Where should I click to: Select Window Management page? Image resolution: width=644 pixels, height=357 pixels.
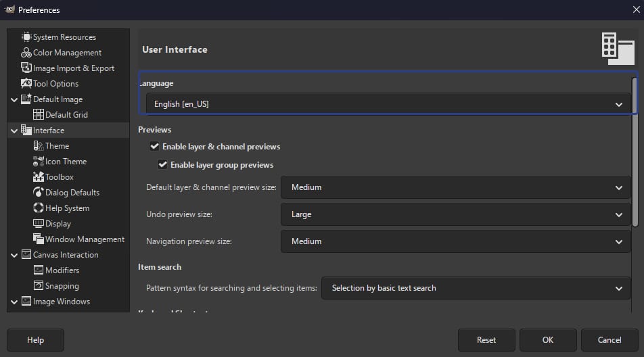(x=85, y=239)
